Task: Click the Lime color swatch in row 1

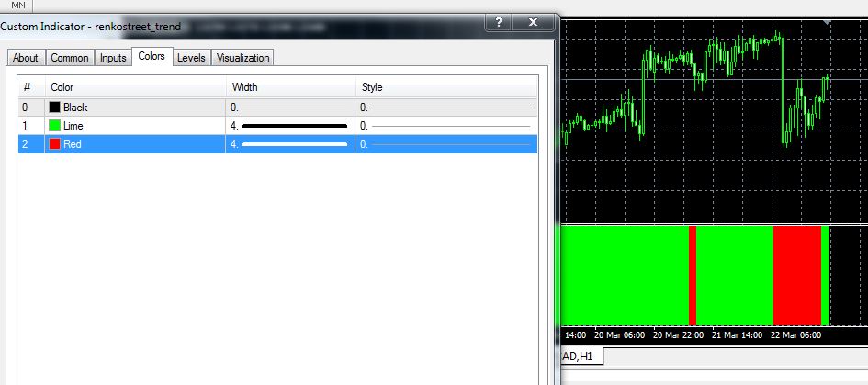Action: click(x=54, y=126)
